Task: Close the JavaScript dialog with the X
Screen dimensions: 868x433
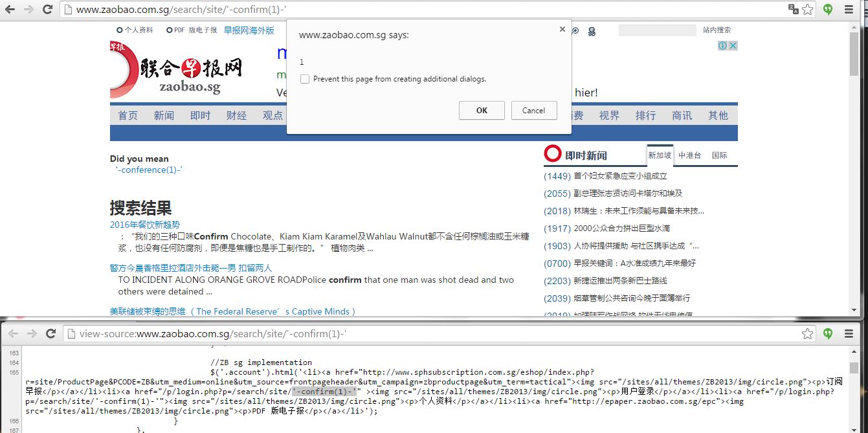Action: coord(562,29)
